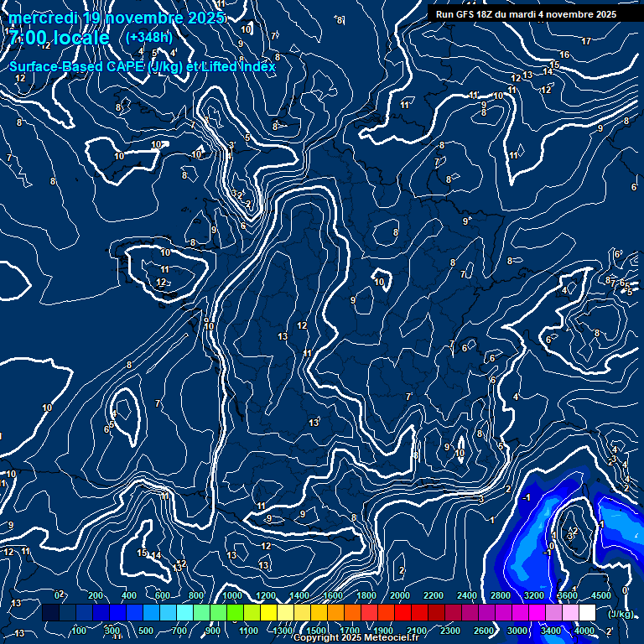Click the bright magenta swatch near 3200
This screenshot has height=644, width=644.
click(x=538, y=612)
